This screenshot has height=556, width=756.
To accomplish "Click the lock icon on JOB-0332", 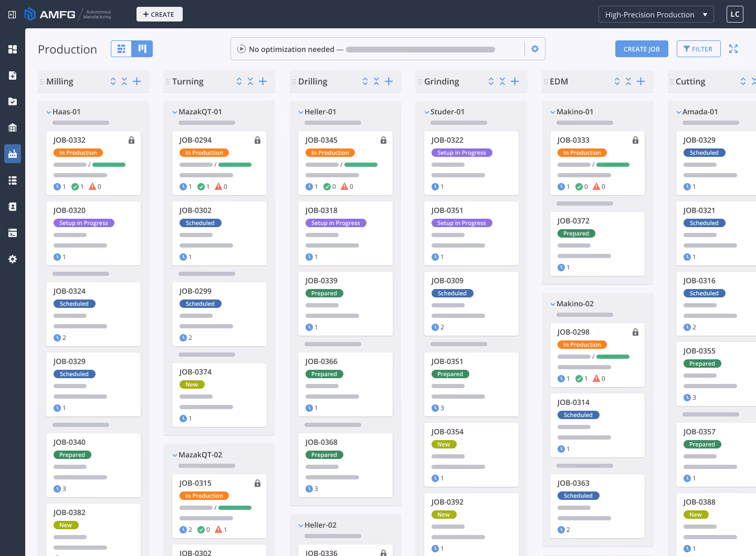I will tap(131, 140).
